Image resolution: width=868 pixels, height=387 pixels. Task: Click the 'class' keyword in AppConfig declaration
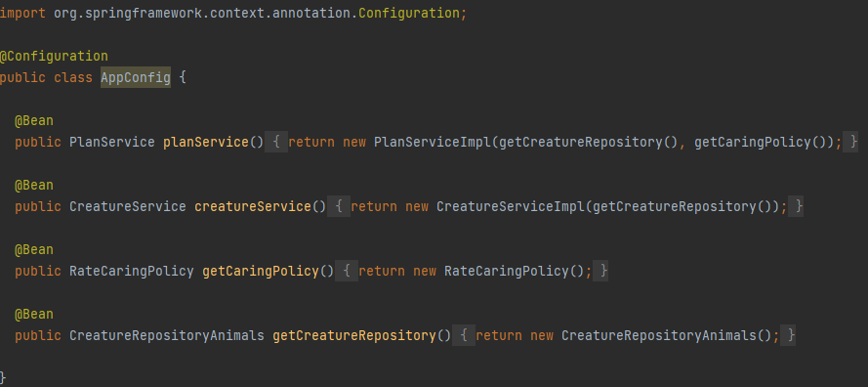tap(73, 77)
